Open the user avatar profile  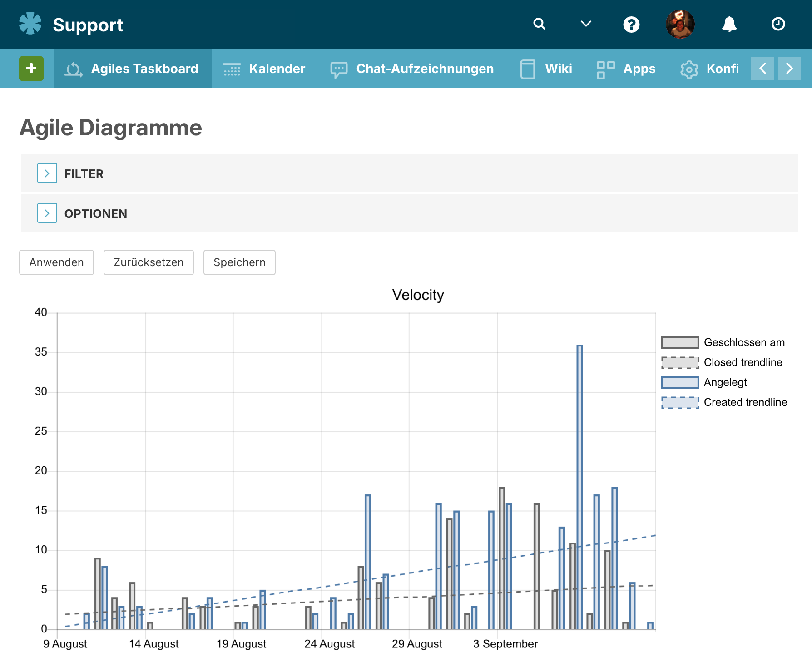(680, 24)
